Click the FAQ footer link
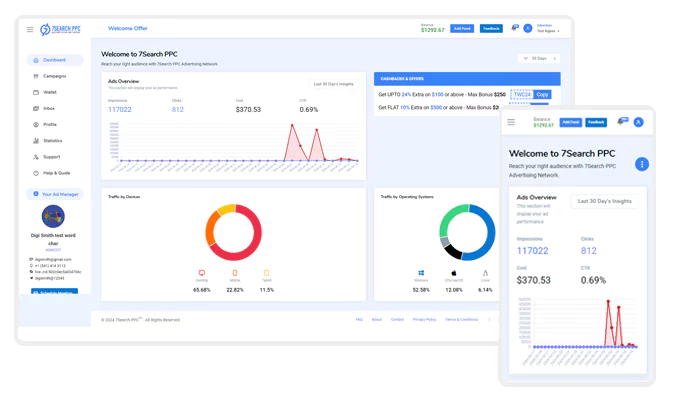The image size is (679, 400). (x=359, y=320)
